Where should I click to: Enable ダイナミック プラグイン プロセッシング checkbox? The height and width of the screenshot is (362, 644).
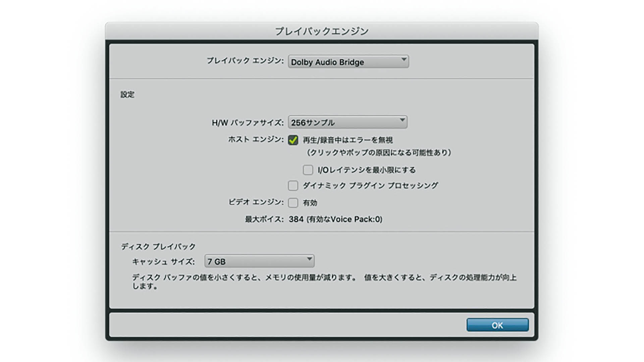coord(293,186)
